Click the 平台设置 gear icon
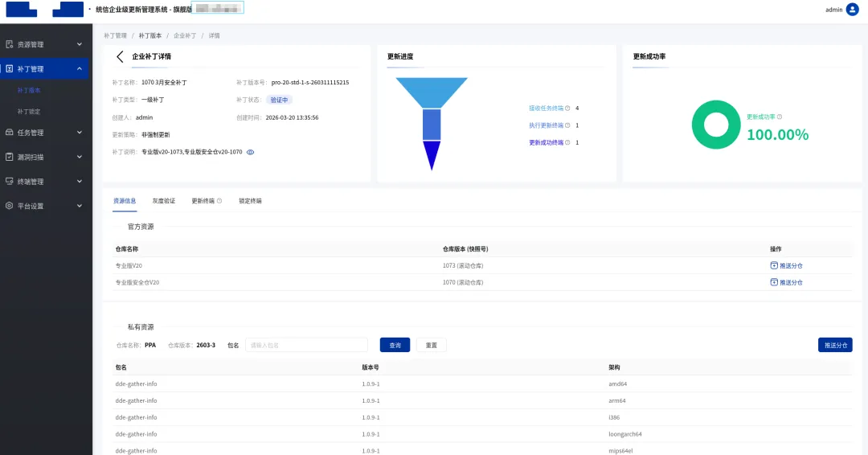 (10, 206)
